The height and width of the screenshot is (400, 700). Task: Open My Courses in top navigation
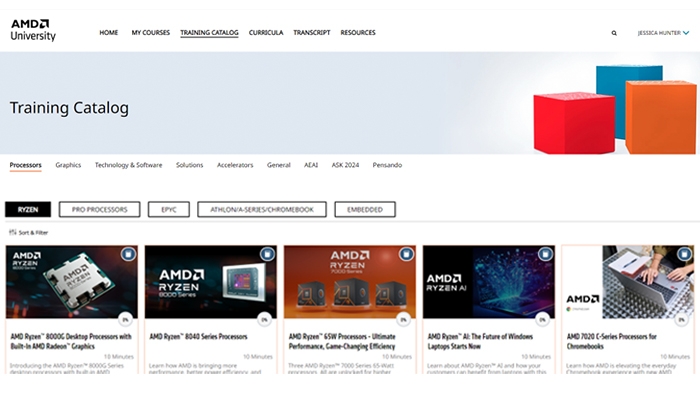(x=150, y=33)
